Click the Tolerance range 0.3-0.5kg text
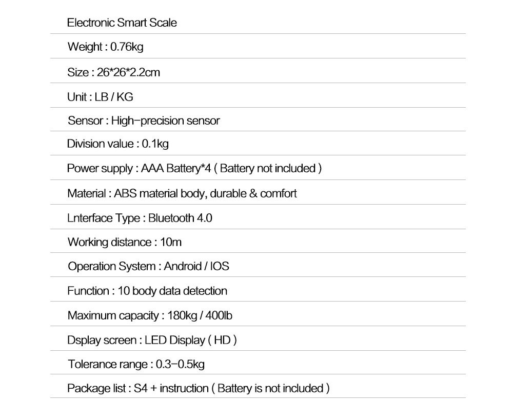The height and width of the screenshot is (420, 513). coord(136,364)
